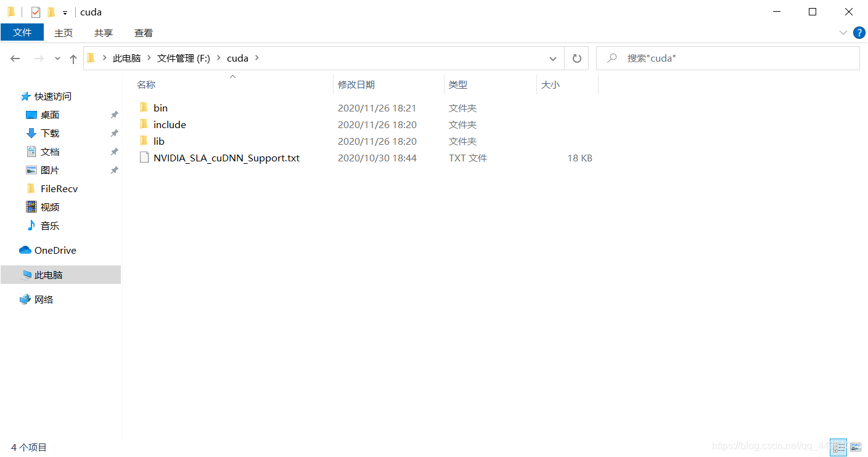Click 此电脑 in the address bar

[x=126, y=58]
